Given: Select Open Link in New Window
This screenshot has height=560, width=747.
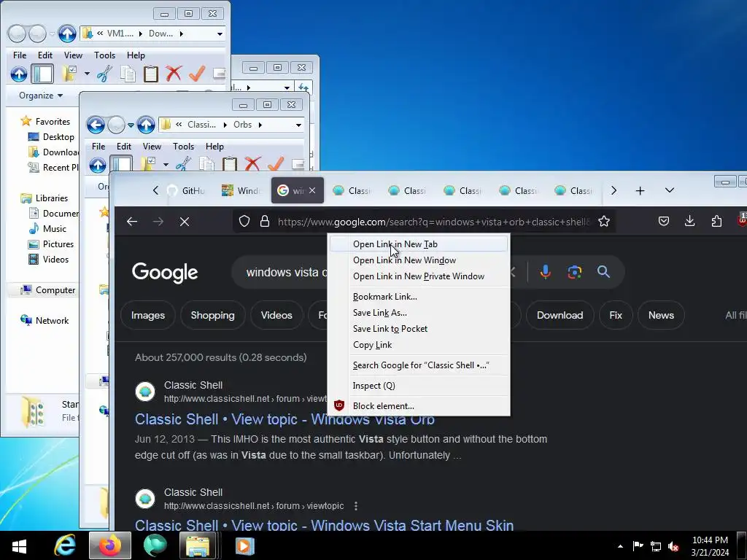Looking at the screenshot, I should point(418,260).
